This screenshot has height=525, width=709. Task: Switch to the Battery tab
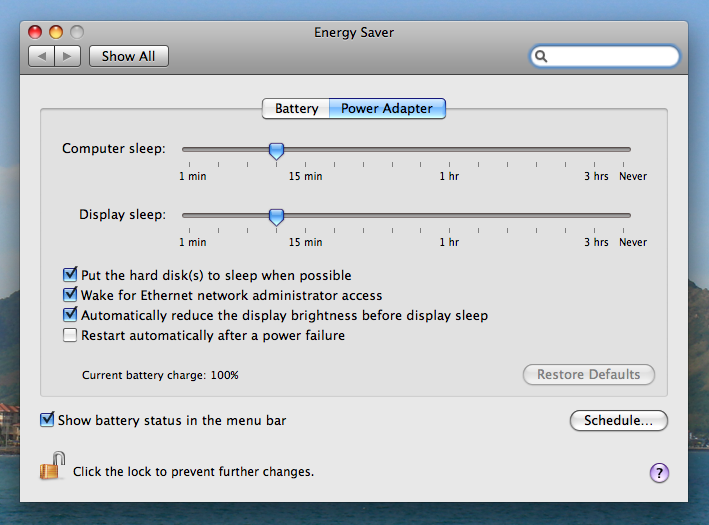click(x=296, y=109)
